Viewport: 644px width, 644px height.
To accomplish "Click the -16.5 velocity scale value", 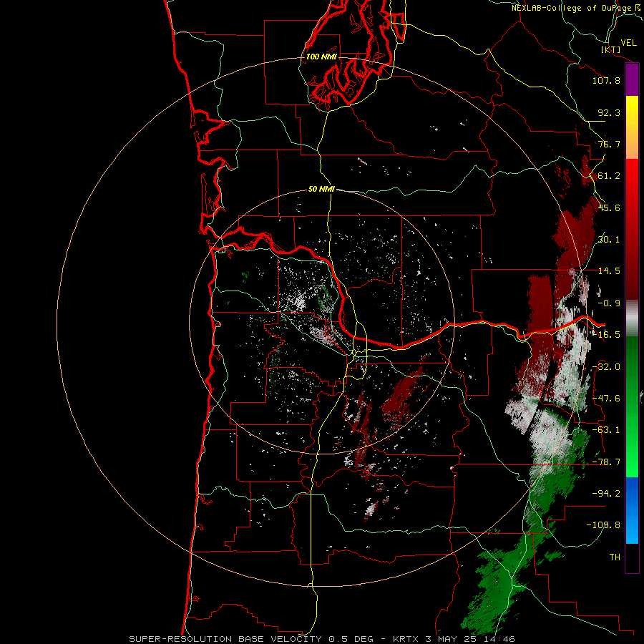I will pyautogui.click(x=606, y=335).
